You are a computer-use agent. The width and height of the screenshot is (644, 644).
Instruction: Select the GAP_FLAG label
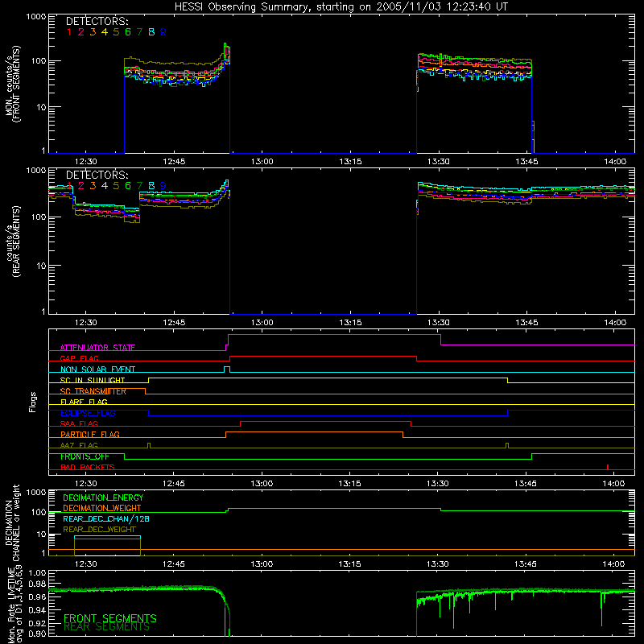tap(79, 358)
